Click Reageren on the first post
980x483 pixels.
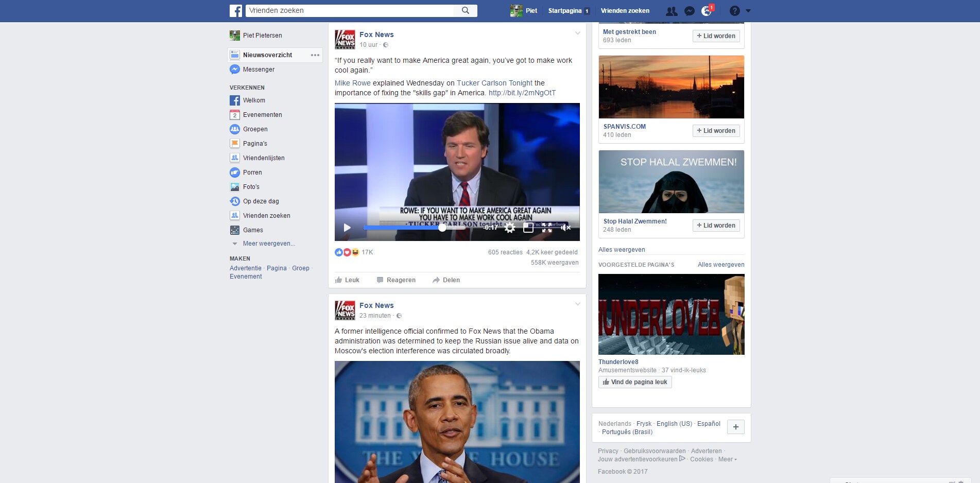click(x=396, y=280)
